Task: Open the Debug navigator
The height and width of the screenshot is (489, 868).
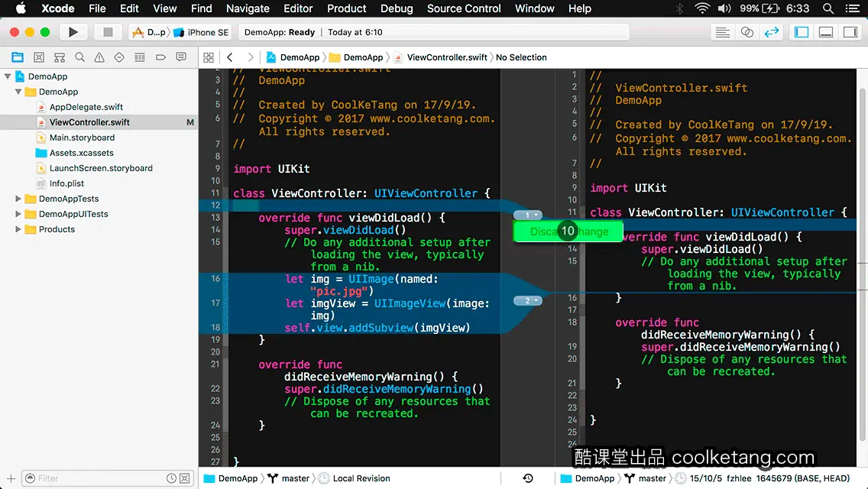Action: coord(140,57)
